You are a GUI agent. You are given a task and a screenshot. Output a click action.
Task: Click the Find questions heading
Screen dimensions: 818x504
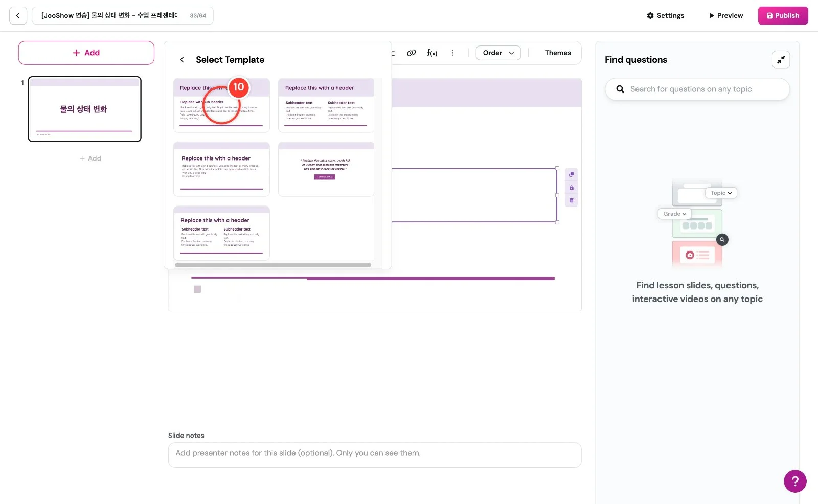[x=636, y=60]
